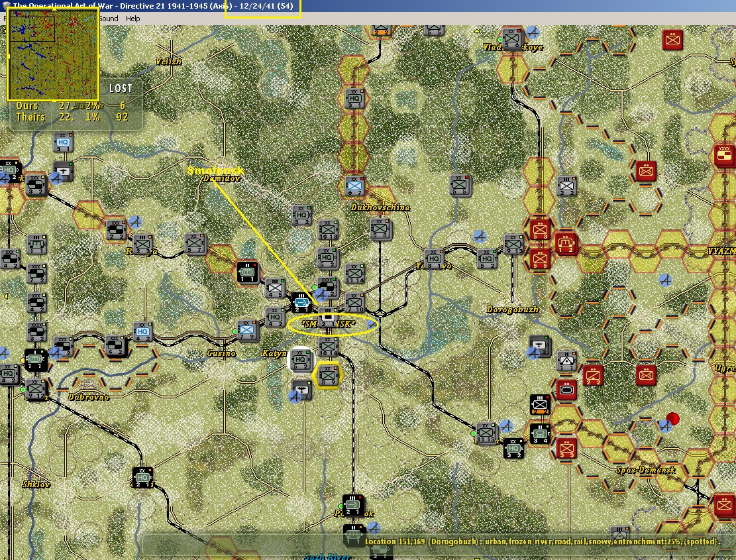The width and height of the screenshot is (736, 560).
Task: Select the 5-8 infantry division under Dukhovschina
Action: pyautogui.click(x=381, y=229)
